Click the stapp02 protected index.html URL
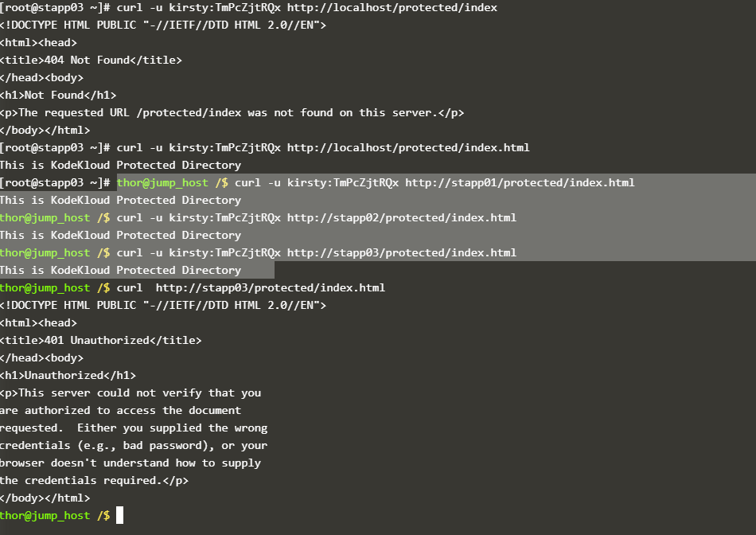Screen dimensions: 756x535 [x=401, y=217]
